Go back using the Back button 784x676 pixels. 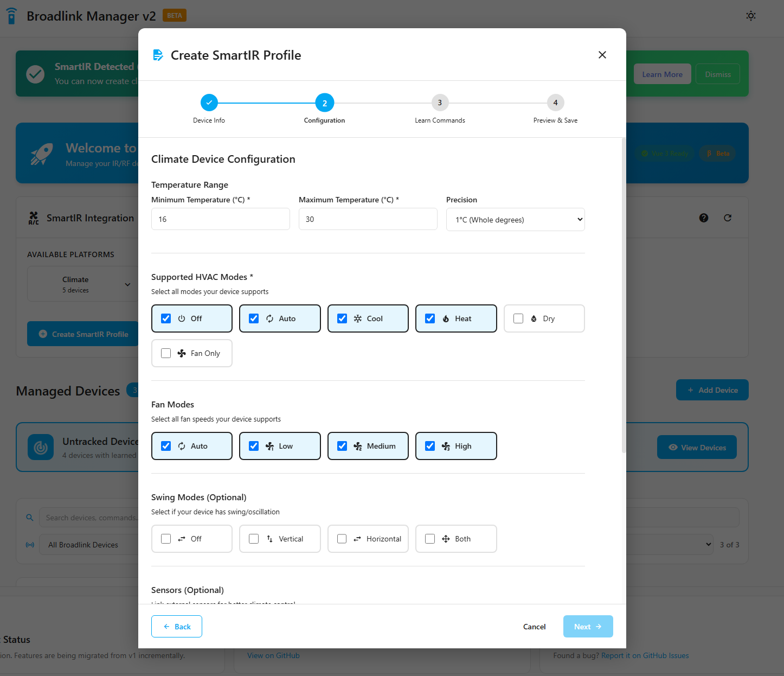[177, 627]
